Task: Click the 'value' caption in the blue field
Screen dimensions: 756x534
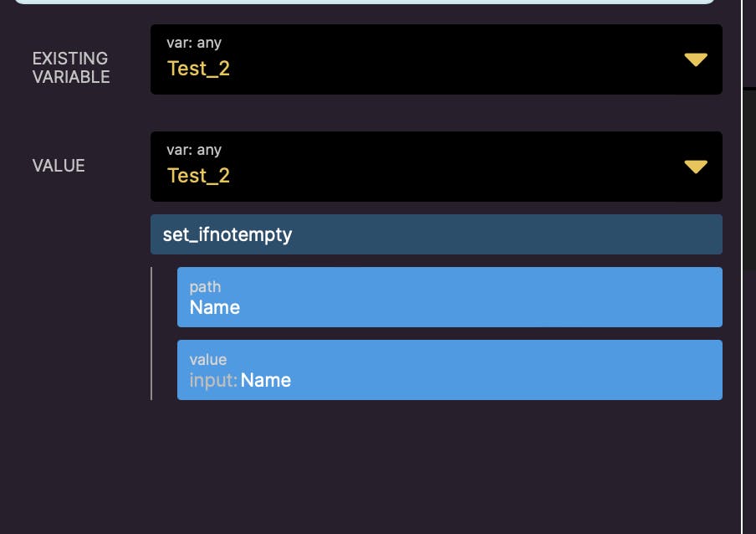Action: pyautogui.click(x=208, y=360)
